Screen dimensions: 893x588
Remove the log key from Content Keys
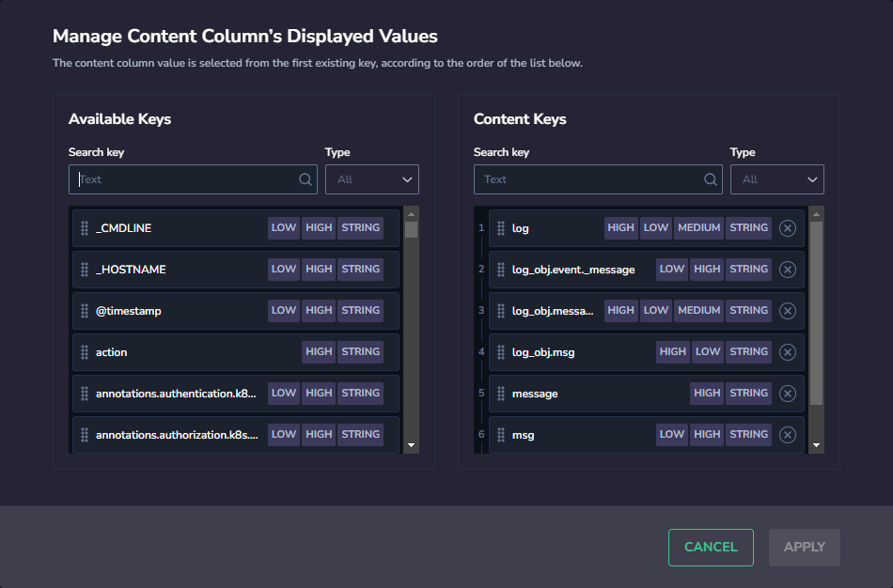pos(788,228)
